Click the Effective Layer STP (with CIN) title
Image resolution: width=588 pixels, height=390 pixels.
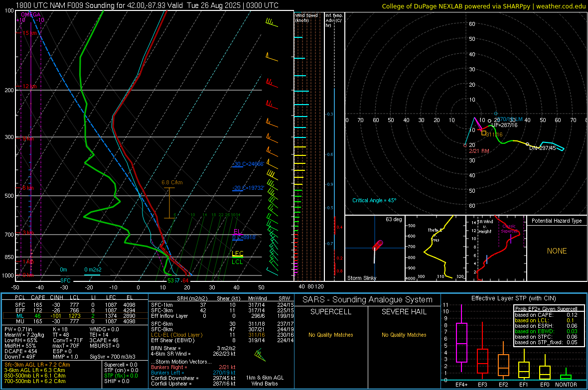[x=513, y=298]
